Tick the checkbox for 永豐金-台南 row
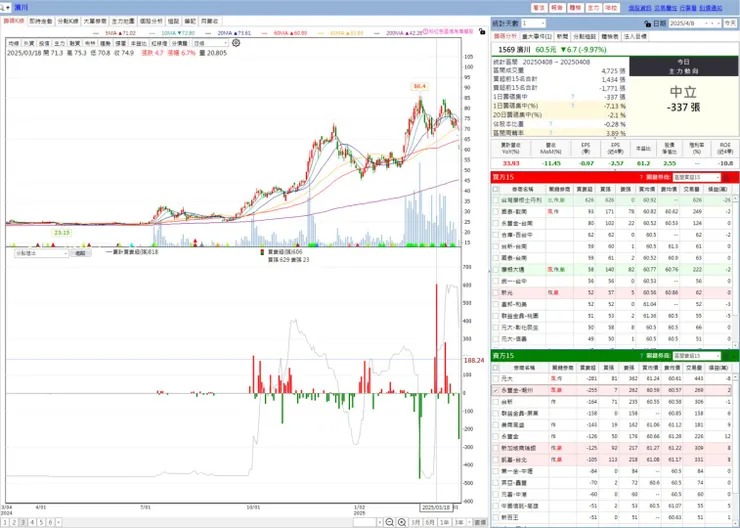Image resolution: width=740 pixels, height=528 pixels. coord(496,223)
